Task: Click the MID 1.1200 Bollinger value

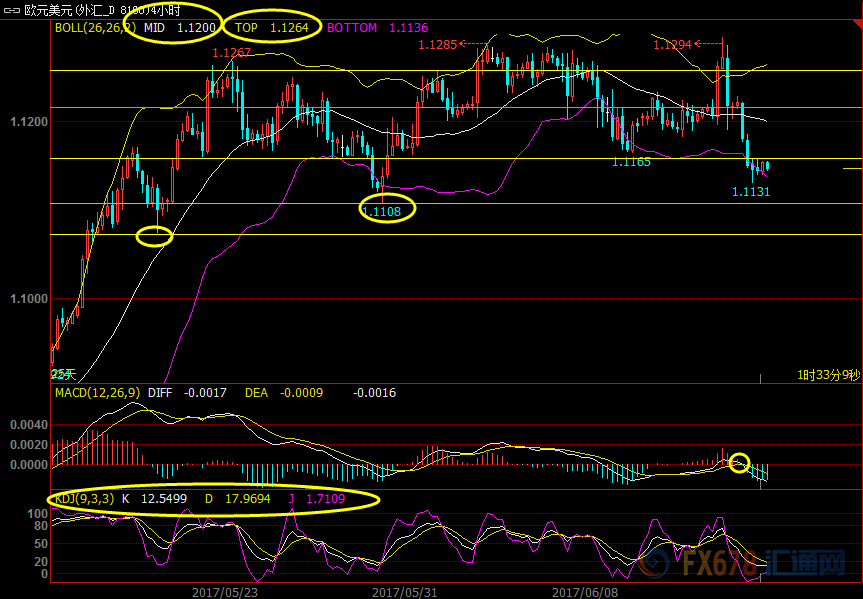Action: 179,28
